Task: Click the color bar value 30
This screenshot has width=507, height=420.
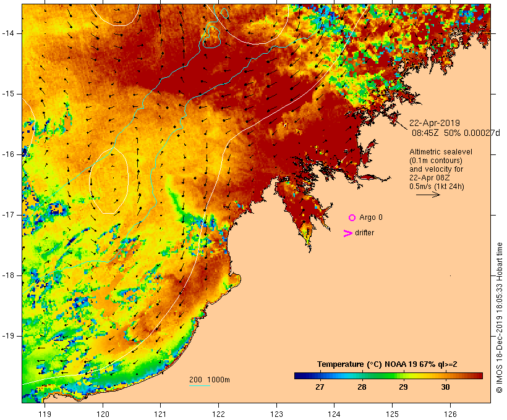Action: 446,387
